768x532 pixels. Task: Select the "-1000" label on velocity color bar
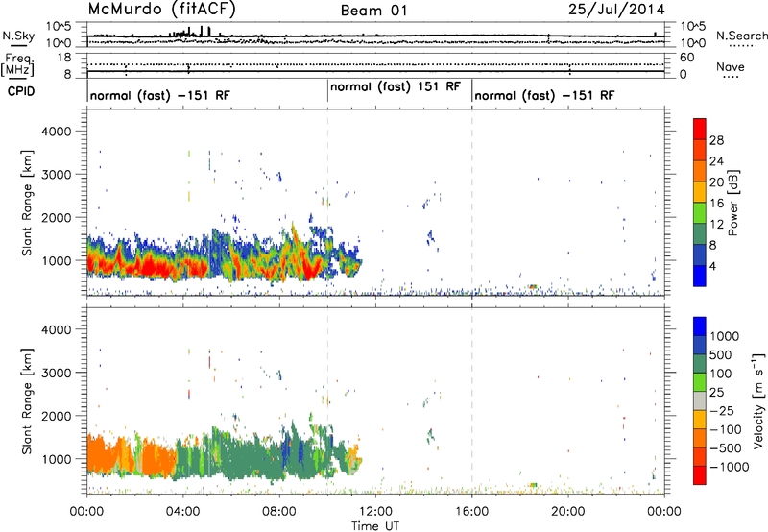pos(730,467)
